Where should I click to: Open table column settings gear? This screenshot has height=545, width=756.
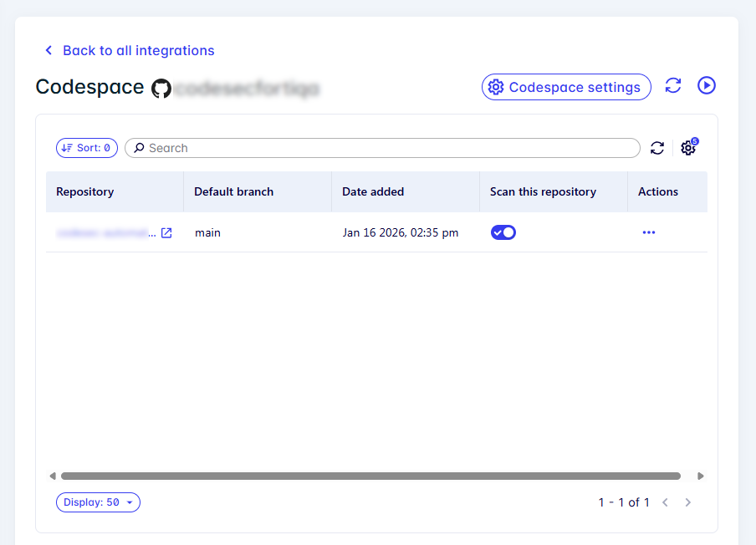pos(688,147)
